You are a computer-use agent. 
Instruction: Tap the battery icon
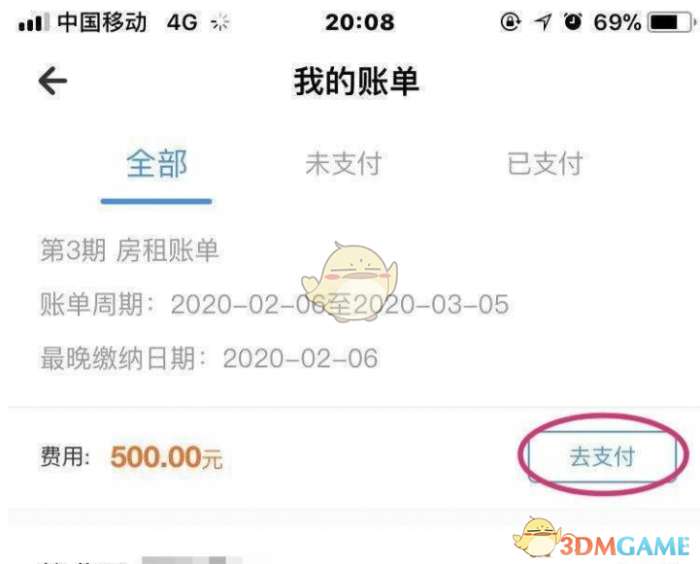[671, 22]
